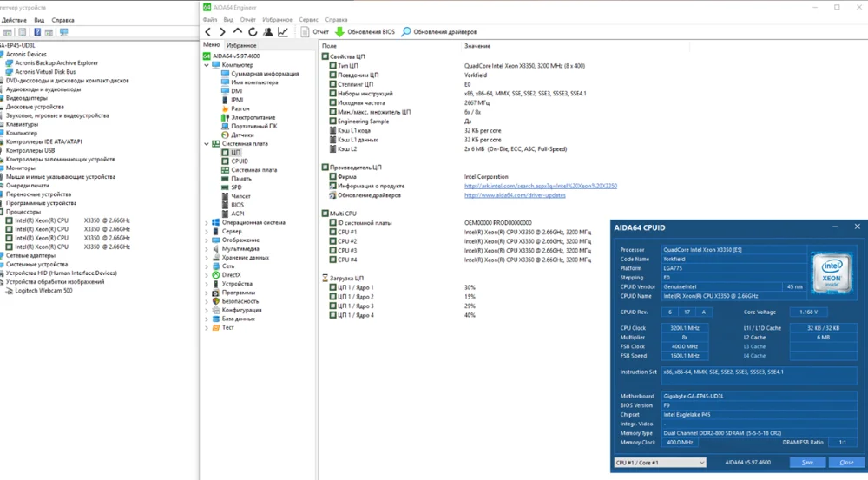Select Контроллеры USB in Device Manager

(x=30, y=150)
